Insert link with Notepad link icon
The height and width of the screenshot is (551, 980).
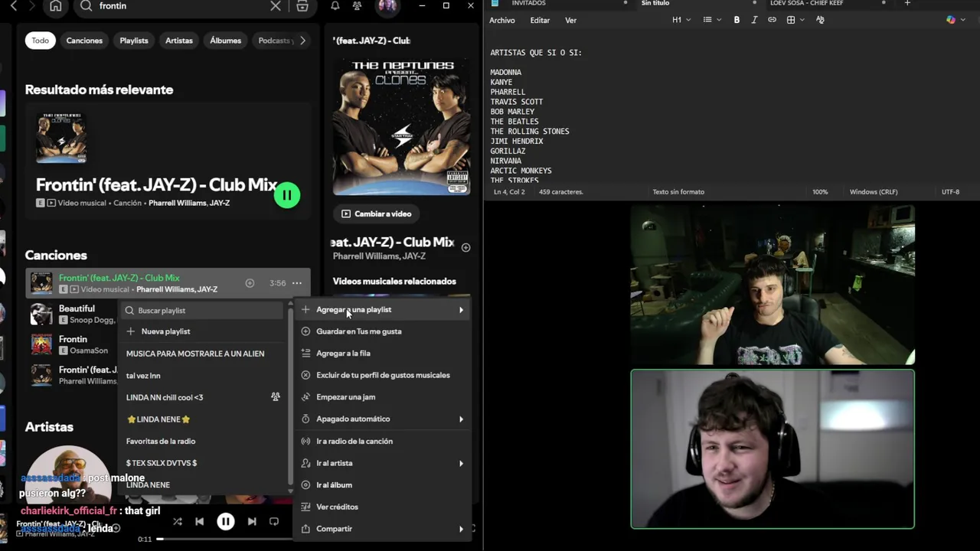pyautogui.click(x=772, y=20)
